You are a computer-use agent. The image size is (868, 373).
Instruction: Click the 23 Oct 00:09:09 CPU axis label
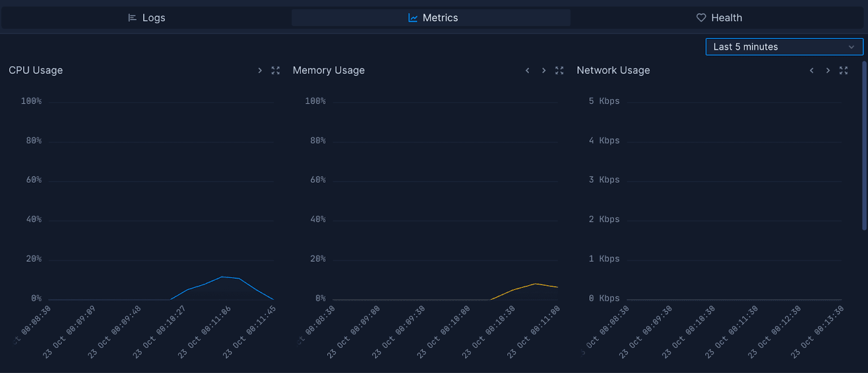[69, 332]
